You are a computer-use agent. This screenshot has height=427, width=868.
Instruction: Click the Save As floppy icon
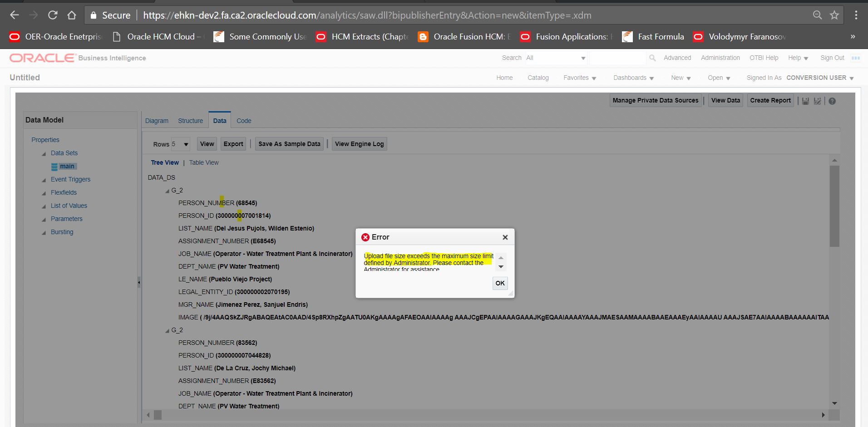[817, 101]
